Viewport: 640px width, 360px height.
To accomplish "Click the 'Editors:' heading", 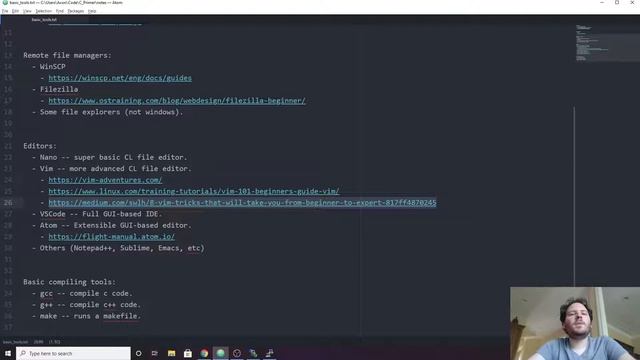I will [40, 146].
